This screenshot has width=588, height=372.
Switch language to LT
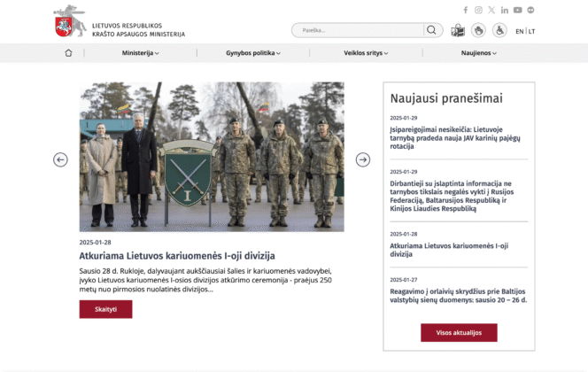coord(531,32)
